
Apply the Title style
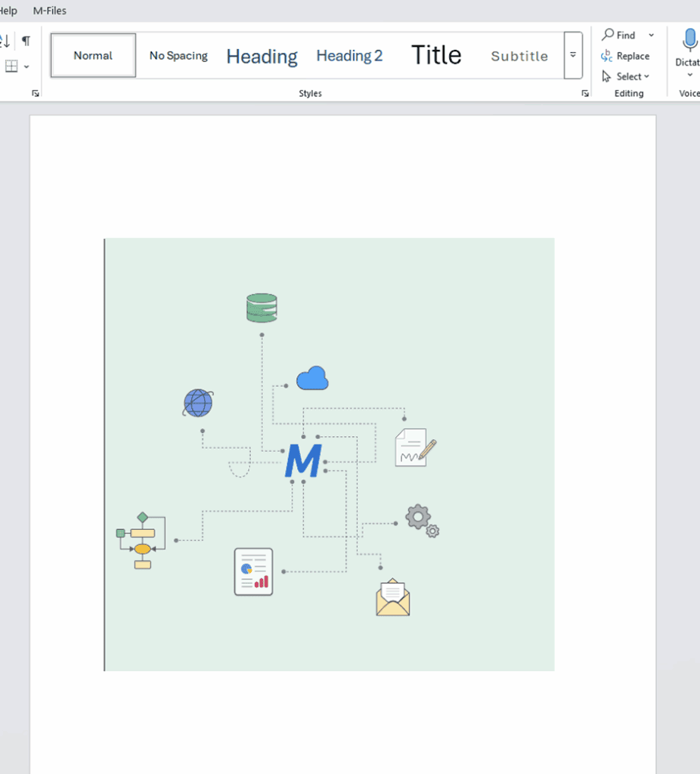click(x=436, y=55)
